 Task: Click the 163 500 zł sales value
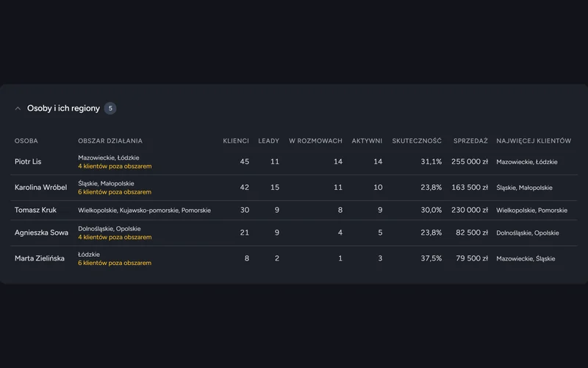click(470, 188)
